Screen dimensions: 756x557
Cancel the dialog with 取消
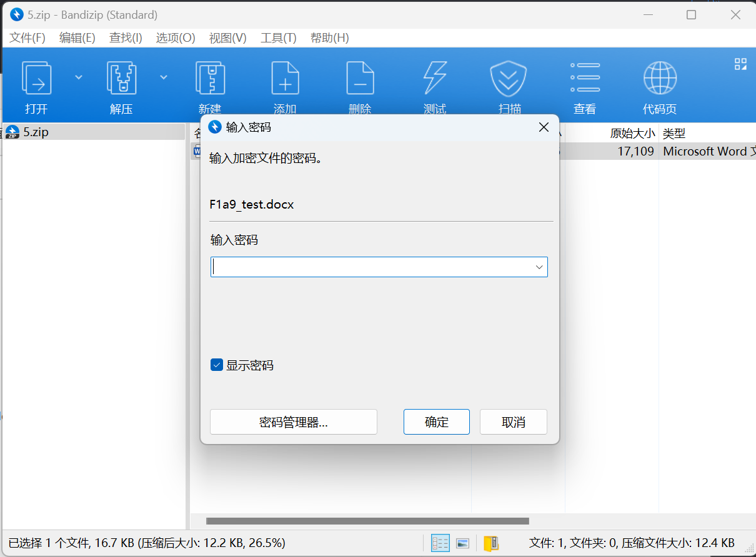[x=514, y=422]
